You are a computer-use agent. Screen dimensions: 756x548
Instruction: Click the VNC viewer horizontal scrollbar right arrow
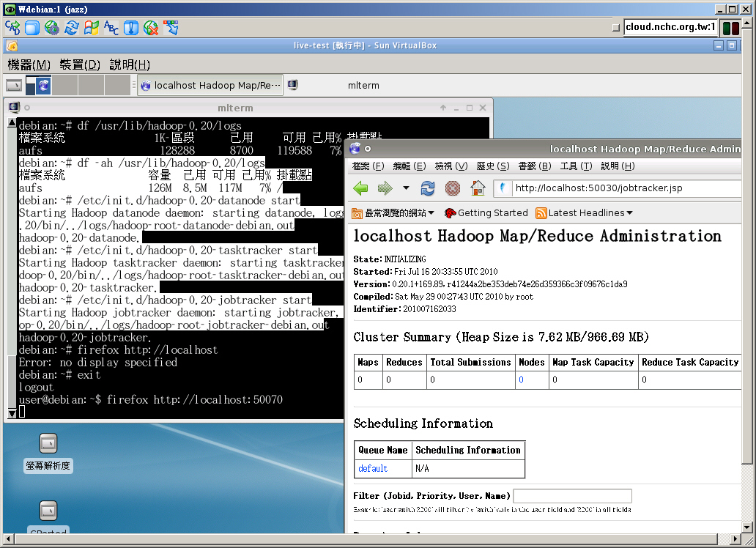(x=735, y=538)
